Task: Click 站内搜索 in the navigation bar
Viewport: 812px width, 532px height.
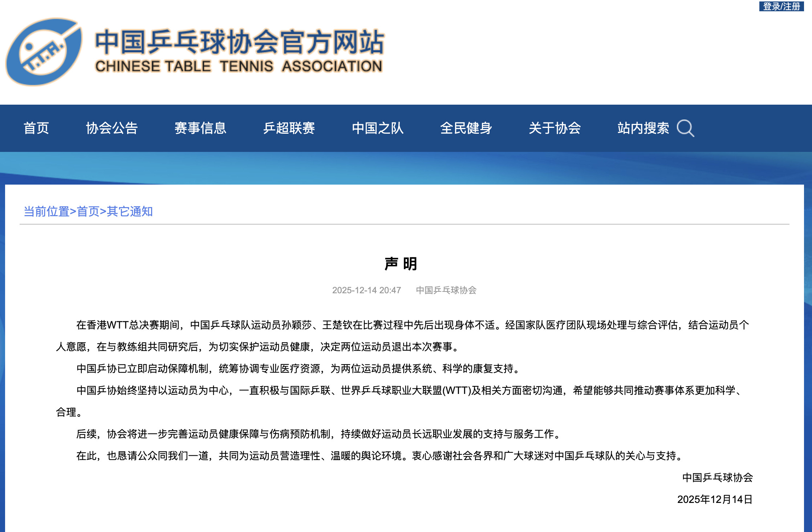Action: tap(643, 128)
